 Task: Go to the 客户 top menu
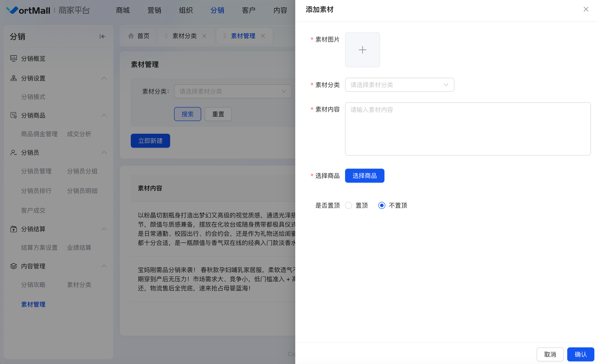[249, 10]
